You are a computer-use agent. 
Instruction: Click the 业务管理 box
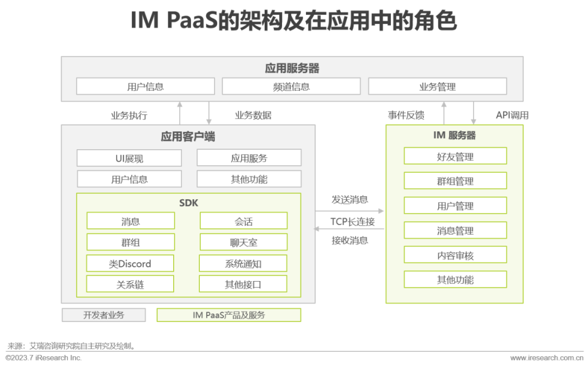click(x=438, y=86)
